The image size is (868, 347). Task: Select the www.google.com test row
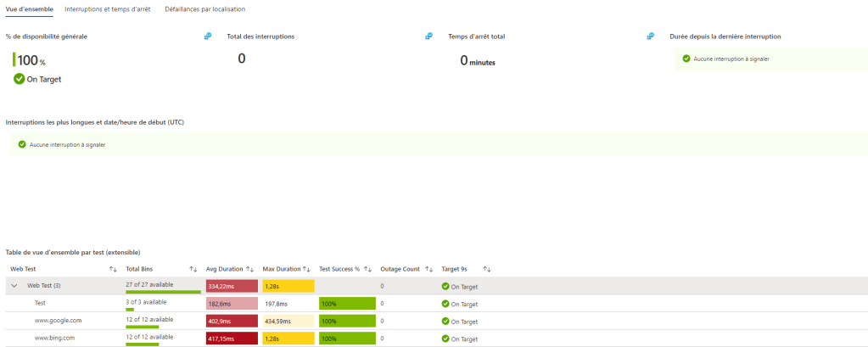(x=58, y=321)
